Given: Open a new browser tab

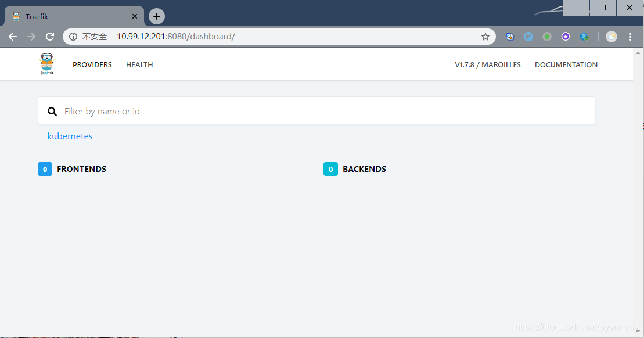Looking at the screenshot, I should (x=156, y=16).
